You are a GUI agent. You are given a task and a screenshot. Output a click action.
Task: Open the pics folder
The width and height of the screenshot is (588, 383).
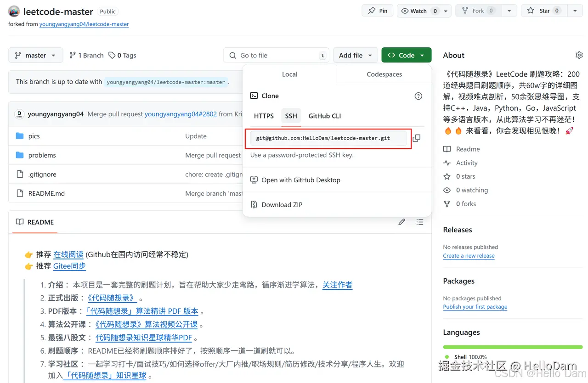(34, 136)
